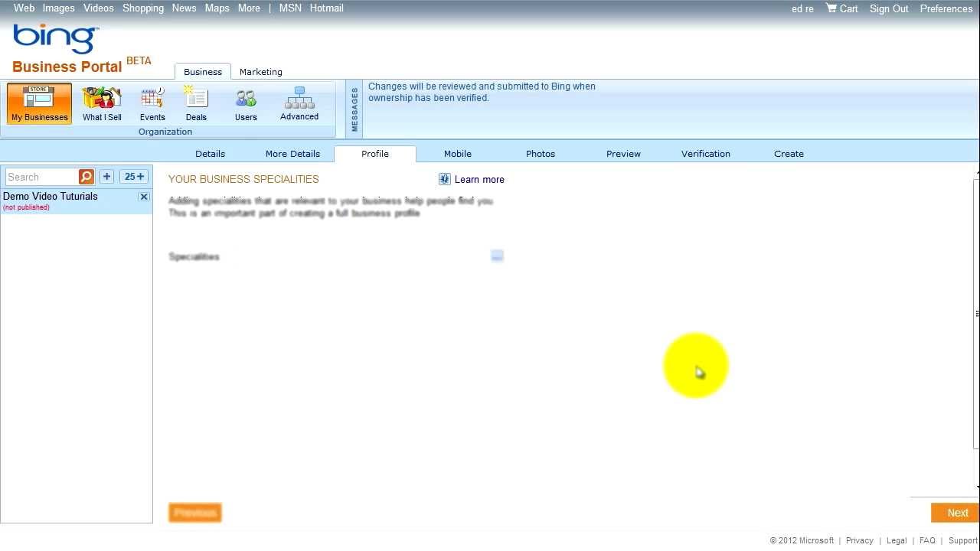Click in the business Search field
The width and height of the screenshot is (980, 551).
[x=41, y=177]
